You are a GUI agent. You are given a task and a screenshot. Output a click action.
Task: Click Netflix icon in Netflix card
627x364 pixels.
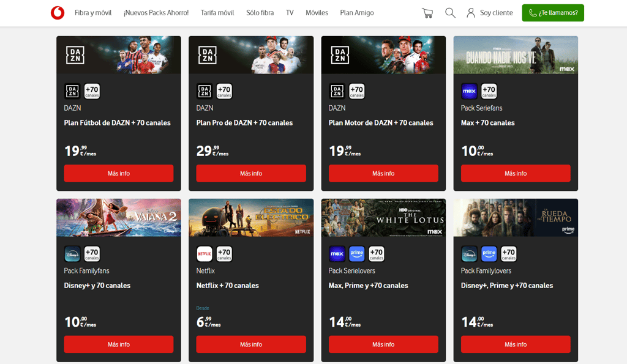pyautogui.click(x=205, y=254)
